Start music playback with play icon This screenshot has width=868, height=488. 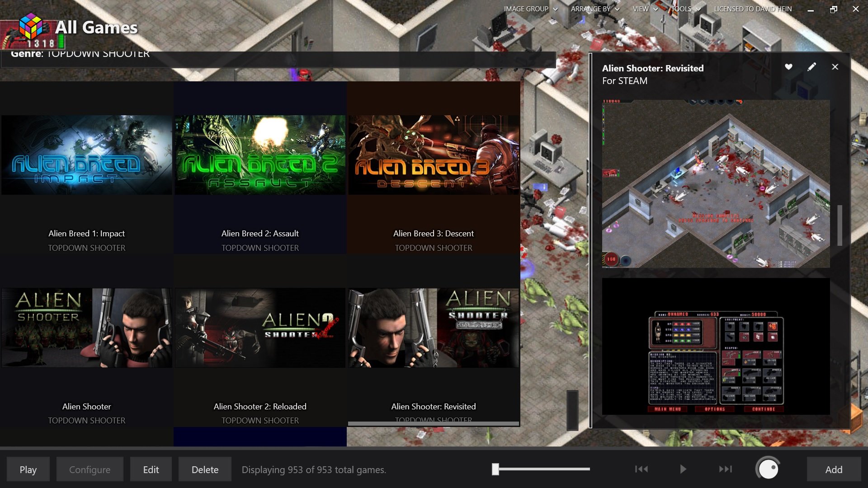pyautogui.click(x=683, y=469)
